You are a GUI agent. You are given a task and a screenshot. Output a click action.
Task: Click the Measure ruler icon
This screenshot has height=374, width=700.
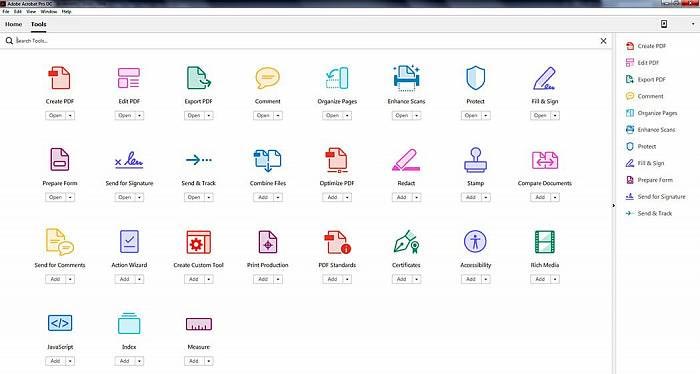(199, 324)
